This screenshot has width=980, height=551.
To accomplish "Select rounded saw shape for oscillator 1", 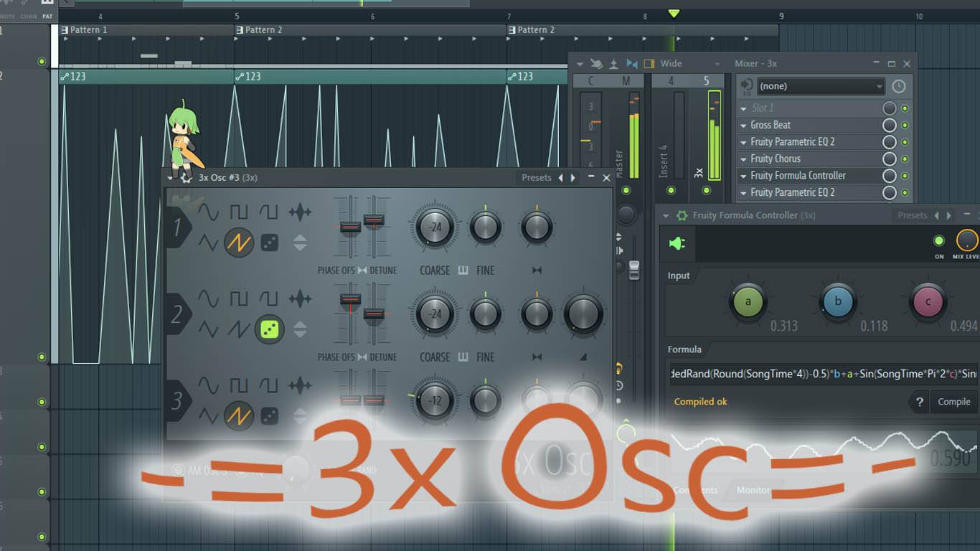I will tap(268, 212).
